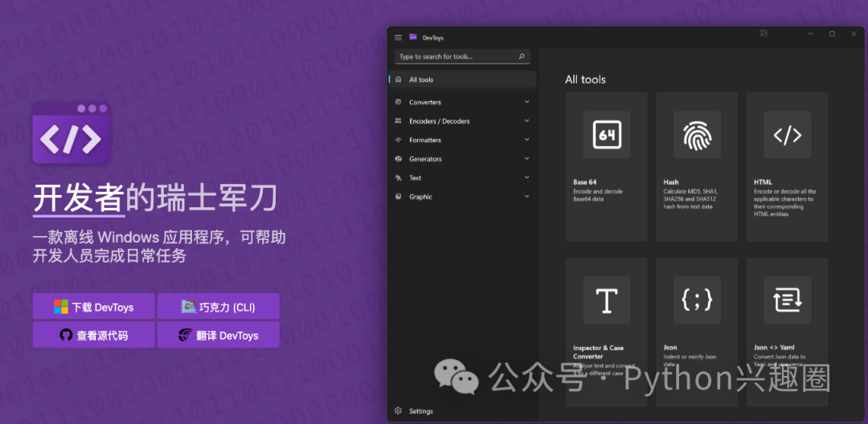868x424 pixels.
Task: Select the Generators menu item label
Action: coord(426,159)
